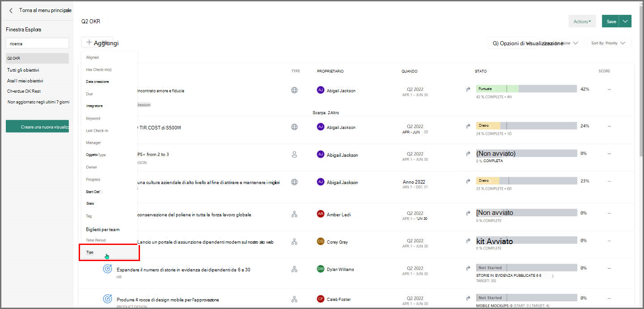The width and height of the screenshot is (644, 309).
Task: Open Opzioni di visualizzazione
Action: (x=528, y=43)
